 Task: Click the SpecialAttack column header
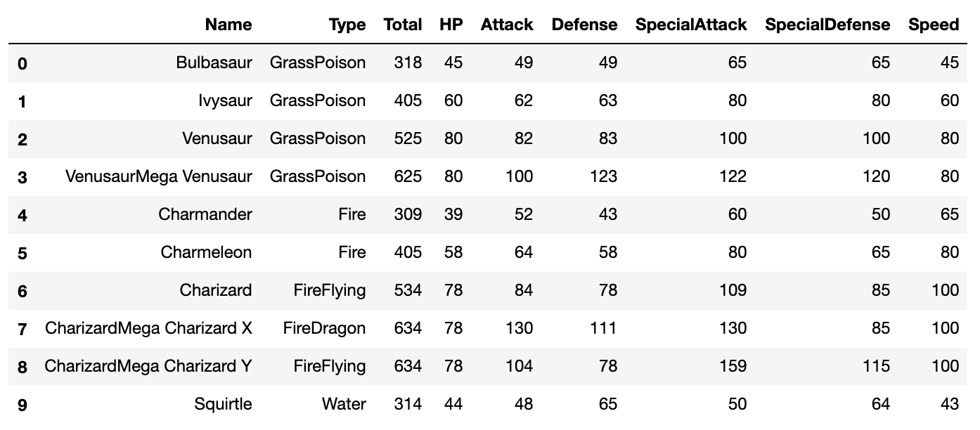coord(691,25)
